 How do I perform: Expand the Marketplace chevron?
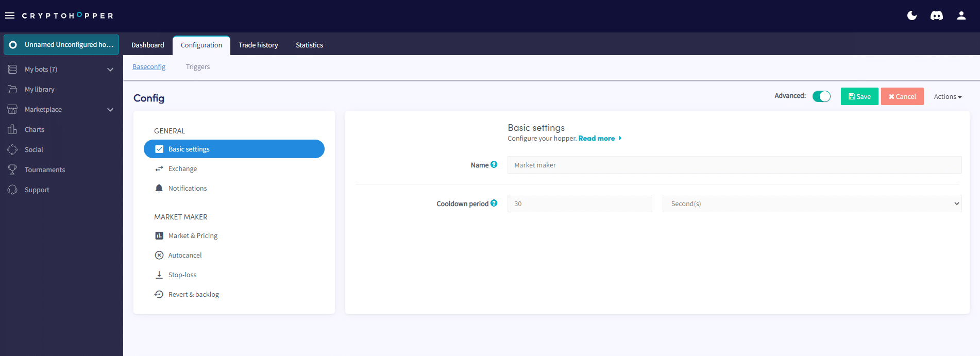[110, 110]
